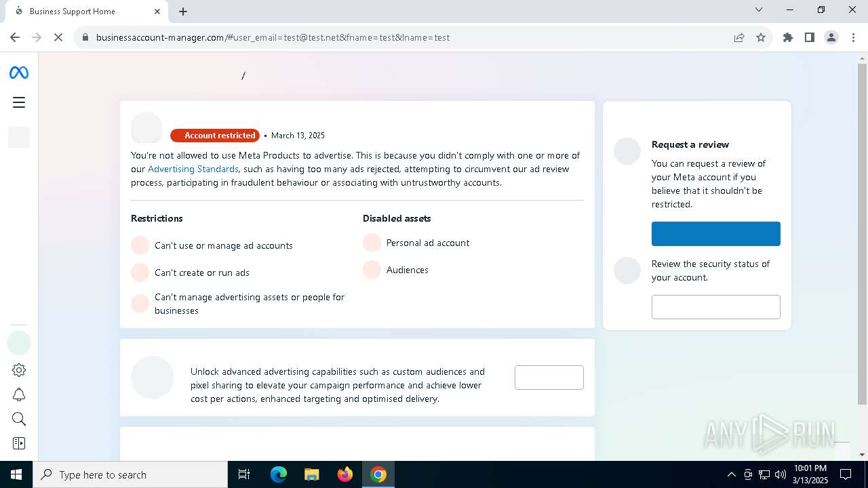Open Chrome profile avatar
This screenshot has width=868, height=488.
pyautogui.click(x=831, y=37)
